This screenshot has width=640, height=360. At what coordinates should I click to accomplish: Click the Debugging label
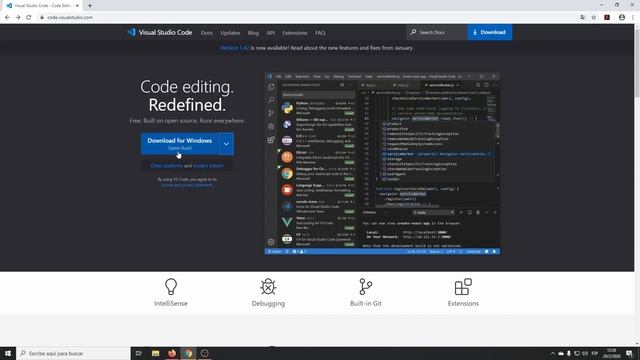[x=268, y=303]
